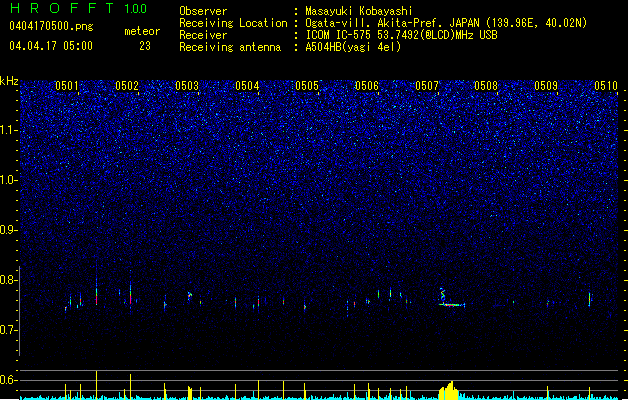Click time marker 0502
Viewport: 629px width, 400px height.
click(127, 86)
